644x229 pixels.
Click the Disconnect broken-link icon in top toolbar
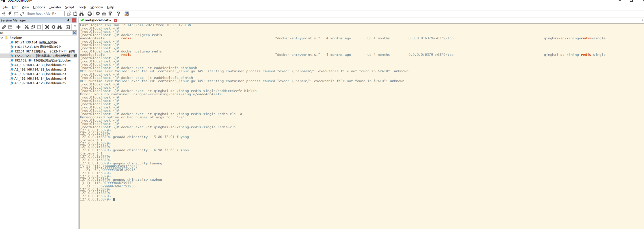pyautogui.click(x=22, y=14)
